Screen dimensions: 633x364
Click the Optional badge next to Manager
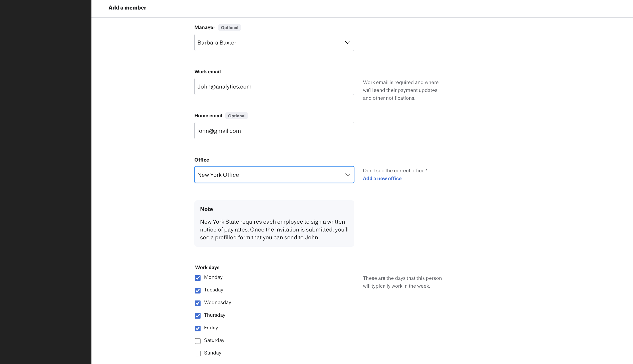coord(229,28)
